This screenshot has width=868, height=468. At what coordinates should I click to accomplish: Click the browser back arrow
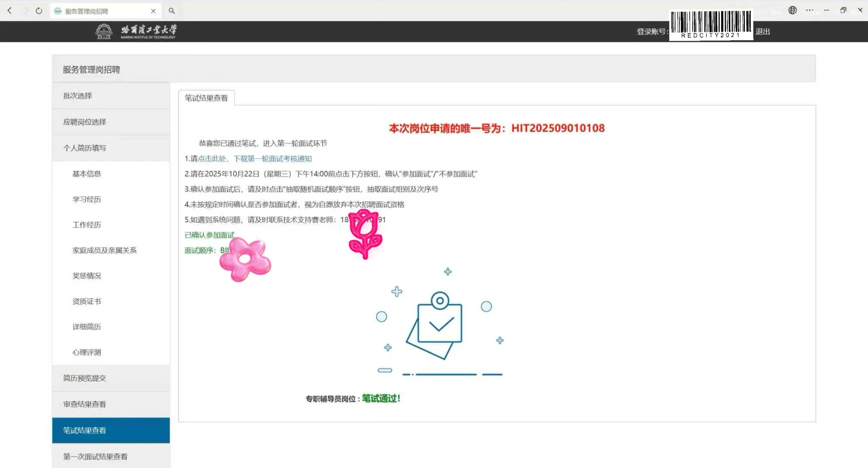click(10, 11)
